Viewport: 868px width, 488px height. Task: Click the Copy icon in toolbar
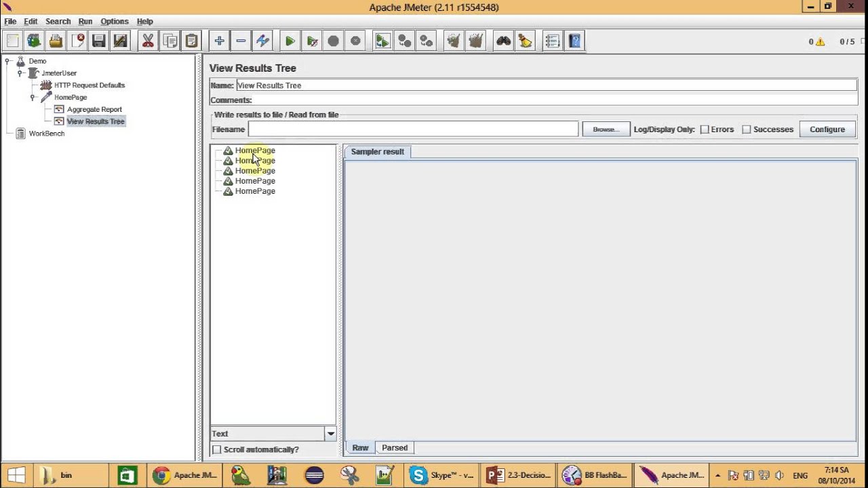tap(170, 41)
